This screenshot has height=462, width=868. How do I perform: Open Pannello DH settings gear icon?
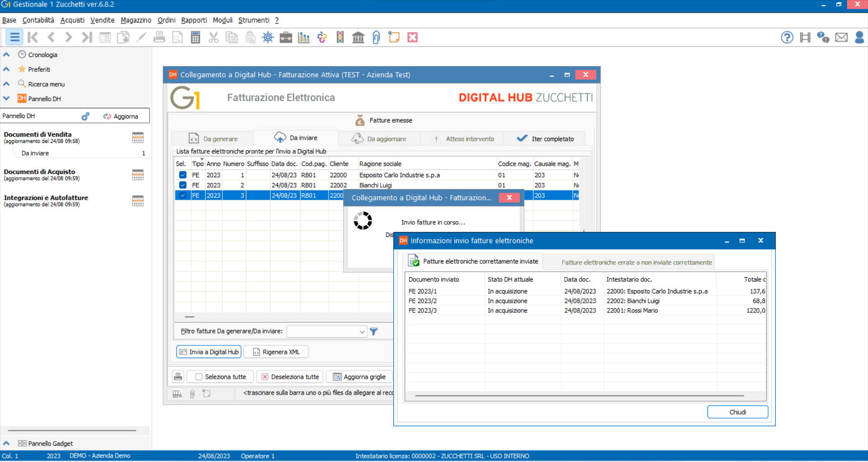(85, 116)
